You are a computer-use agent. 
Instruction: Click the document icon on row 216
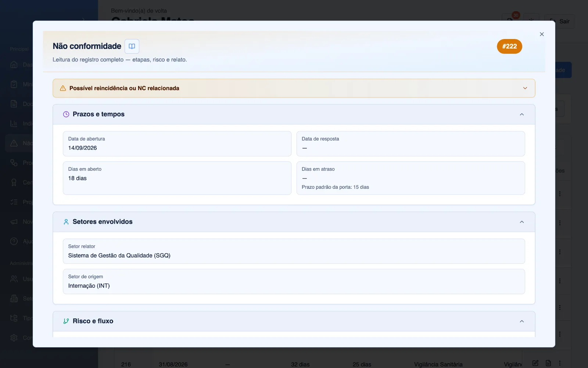point(548,363)
